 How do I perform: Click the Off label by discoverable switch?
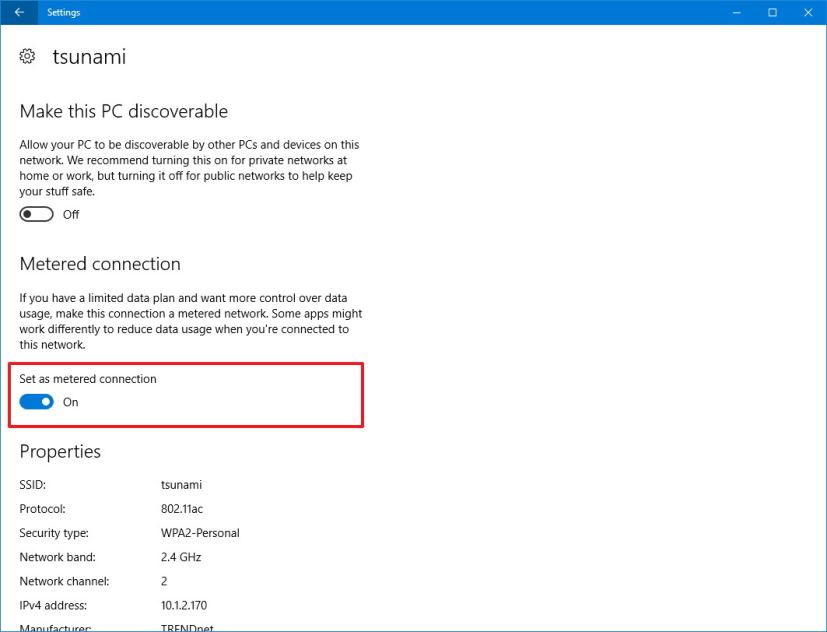pyautogui.click(x=71, y=214)
